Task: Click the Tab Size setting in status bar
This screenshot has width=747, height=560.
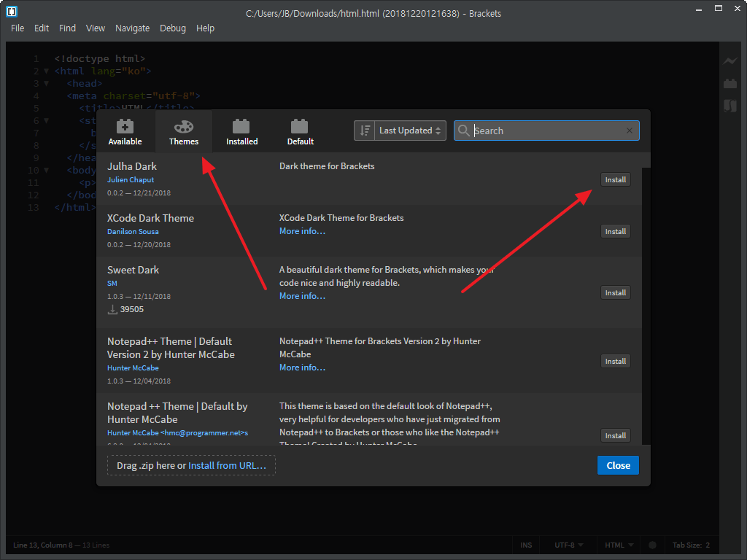Action: coord(691,545)
